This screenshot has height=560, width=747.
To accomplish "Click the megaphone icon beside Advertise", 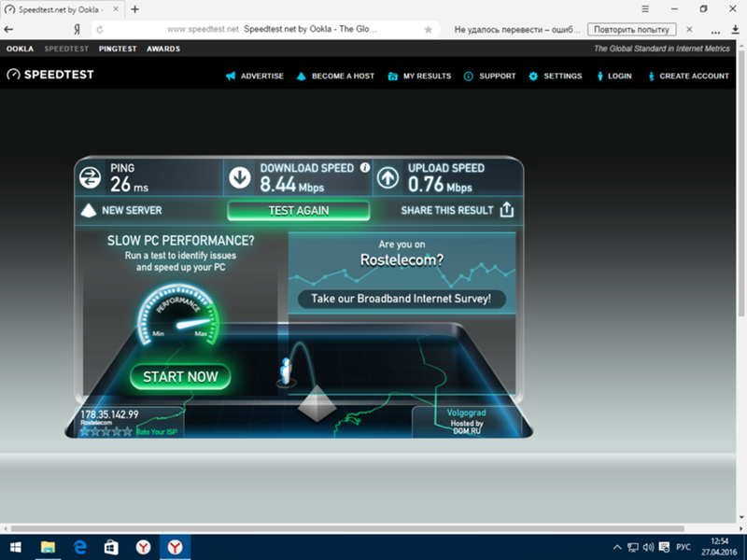I will coord(231,77).
